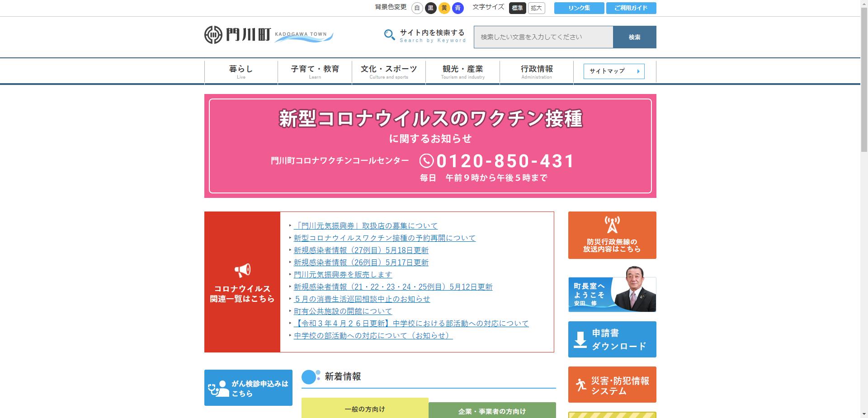Choose the blue (青) background option
Screen dimensions: 868x418
pos(458,8)
